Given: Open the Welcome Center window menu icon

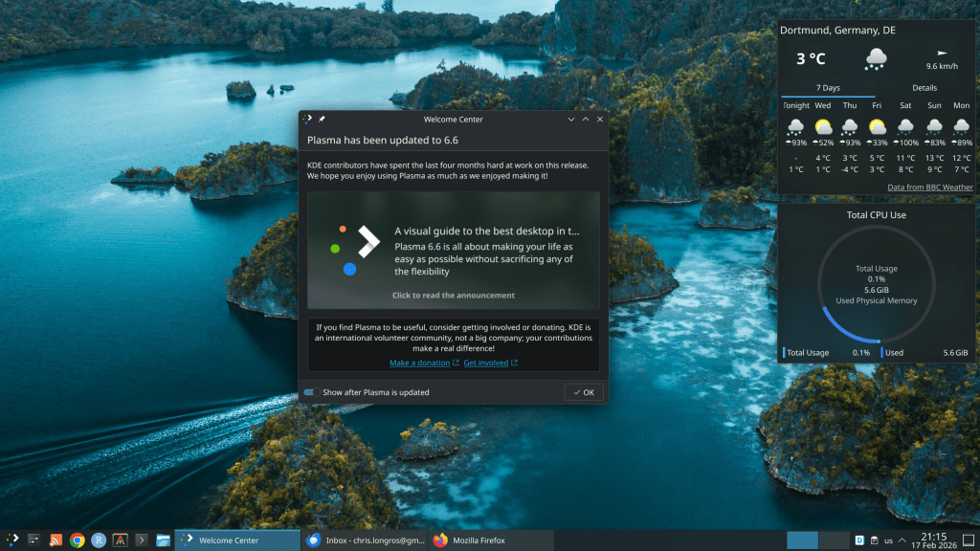Looking at the screenshot, I should click(x=307, y=120).
